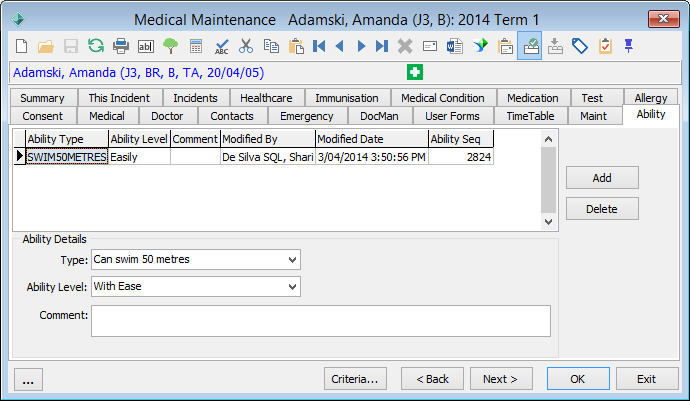Viewport: 690px width, 401px height.
Task: Click the orange clipboard checkmark icon
Action: pos(605,46)
